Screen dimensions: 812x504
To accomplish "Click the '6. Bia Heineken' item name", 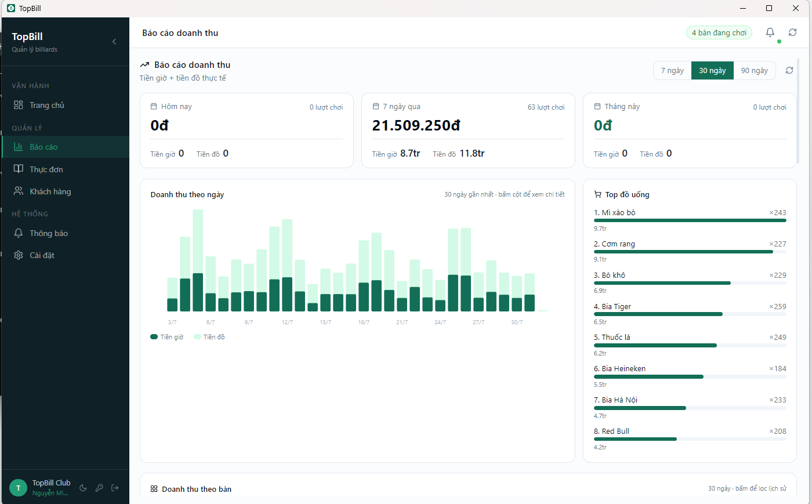I will coord(619,369).
